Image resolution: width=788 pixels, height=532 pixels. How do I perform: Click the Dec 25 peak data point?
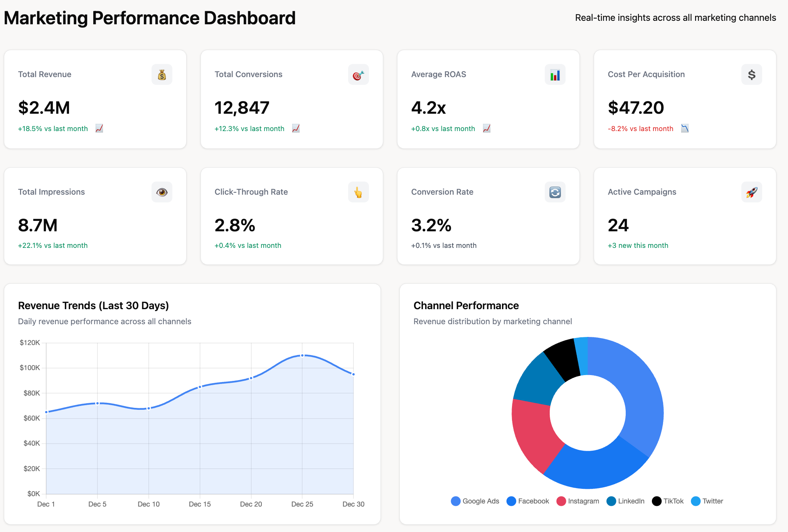pos(302,355)
